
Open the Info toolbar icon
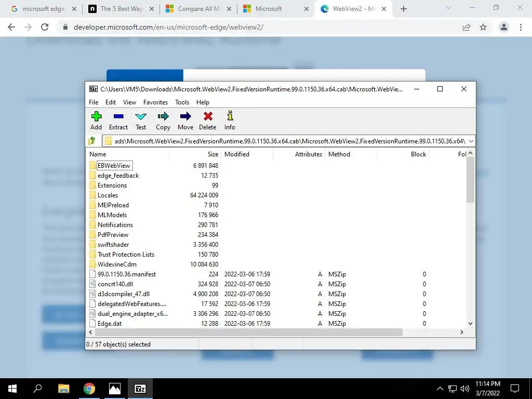230,116
